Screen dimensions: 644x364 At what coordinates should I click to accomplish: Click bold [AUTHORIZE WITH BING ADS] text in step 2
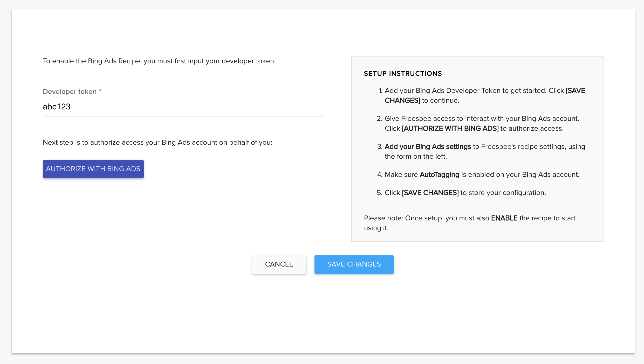point(450,129)
